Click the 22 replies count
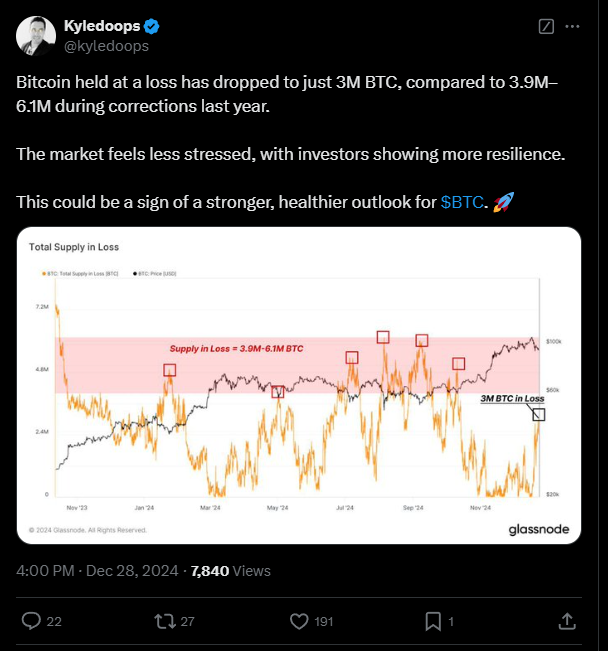This screenshot has height=651, width=608. 54,622
